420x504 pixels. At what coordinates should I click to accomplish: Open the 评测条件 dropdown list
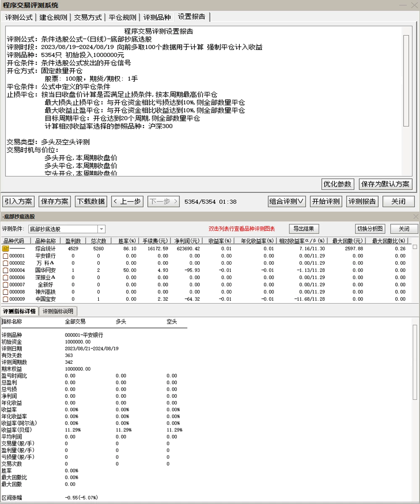point(101,229)
